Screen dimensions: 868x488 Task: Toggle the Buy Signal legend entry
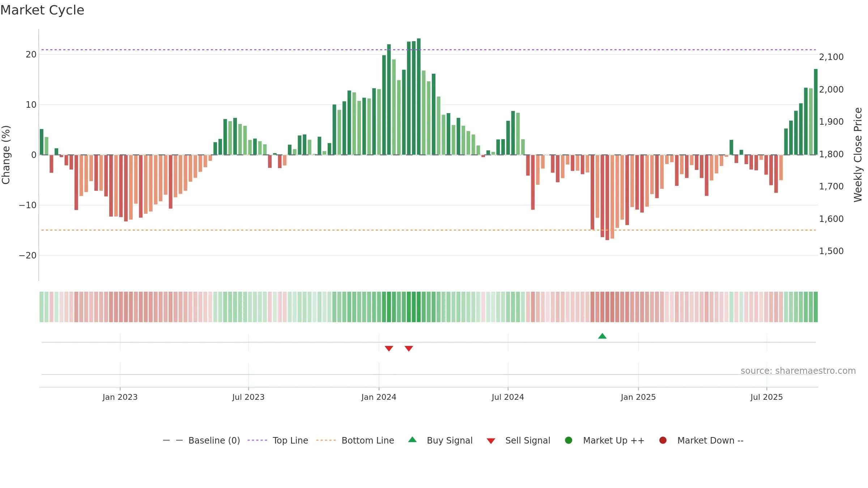point(440,440)
